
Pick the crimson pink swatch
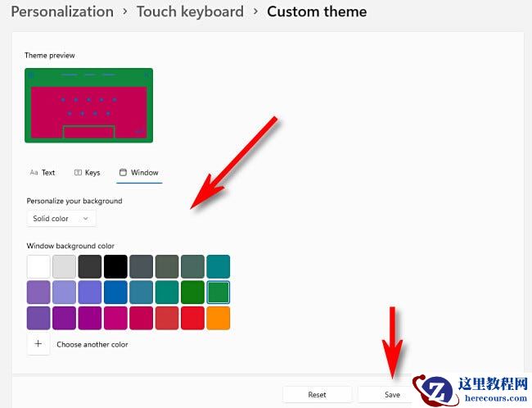[141, 318]
